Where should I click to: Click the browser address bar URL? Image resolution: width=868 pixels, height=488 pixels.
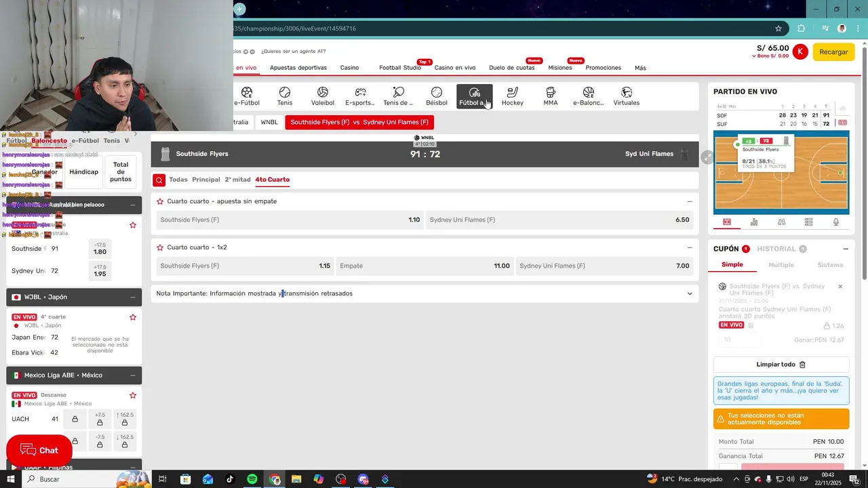296,28
